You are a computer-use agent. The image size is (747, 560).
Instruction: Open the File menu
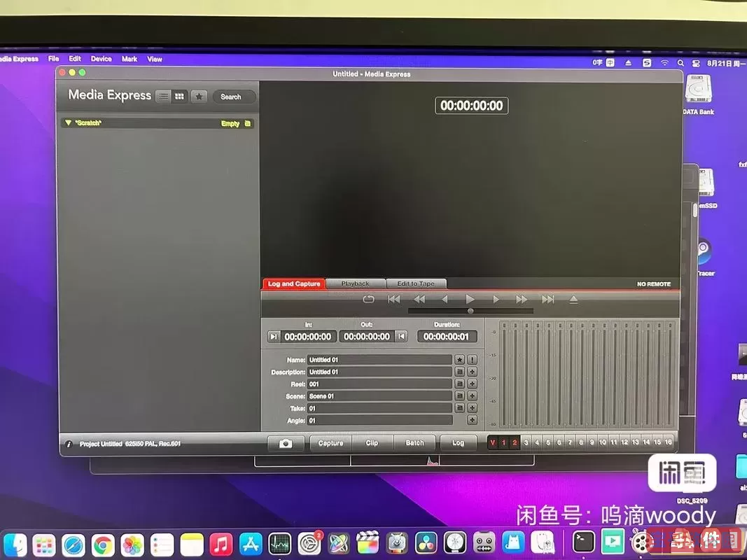coord(54,59)
